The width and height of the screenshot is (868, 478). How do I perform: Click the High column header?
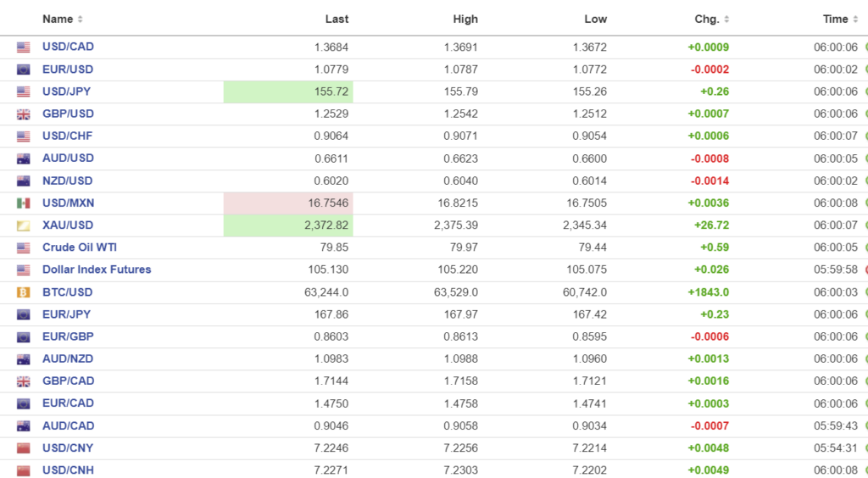point(465,19)
